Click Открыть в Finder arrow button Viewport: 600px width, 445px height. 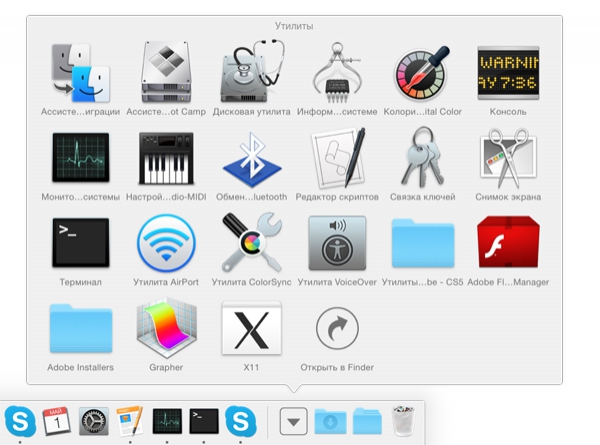[337, 328]
